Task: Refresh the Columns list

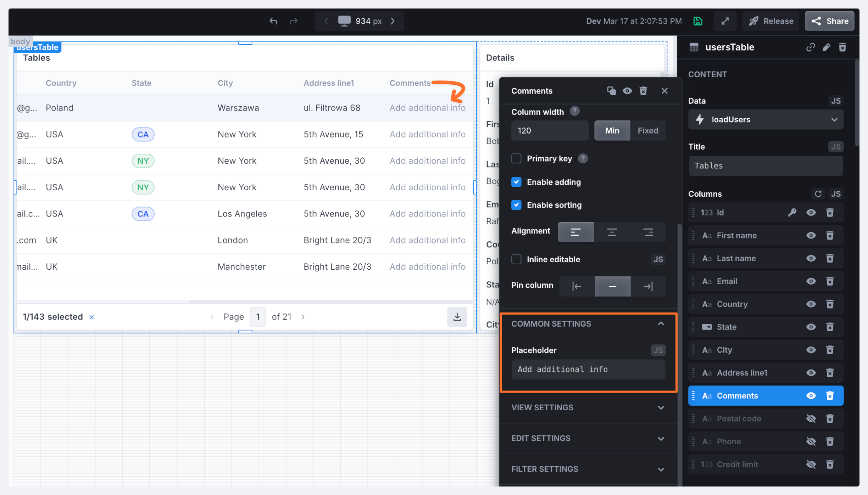Action: [818, 194]
